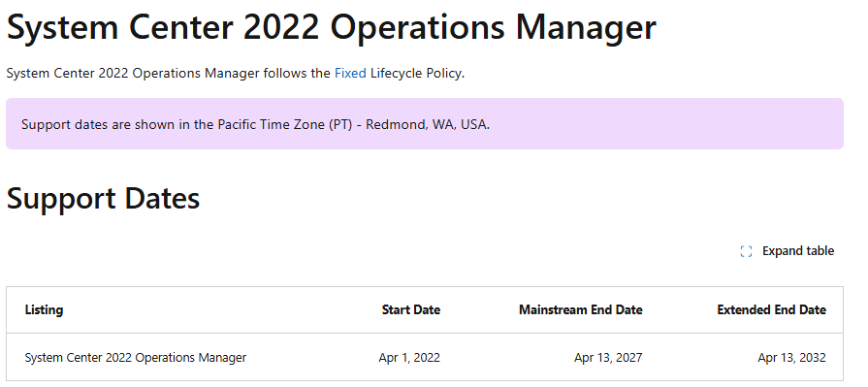Click the purple Pacific Time Zone notice banner

(425, 124)
